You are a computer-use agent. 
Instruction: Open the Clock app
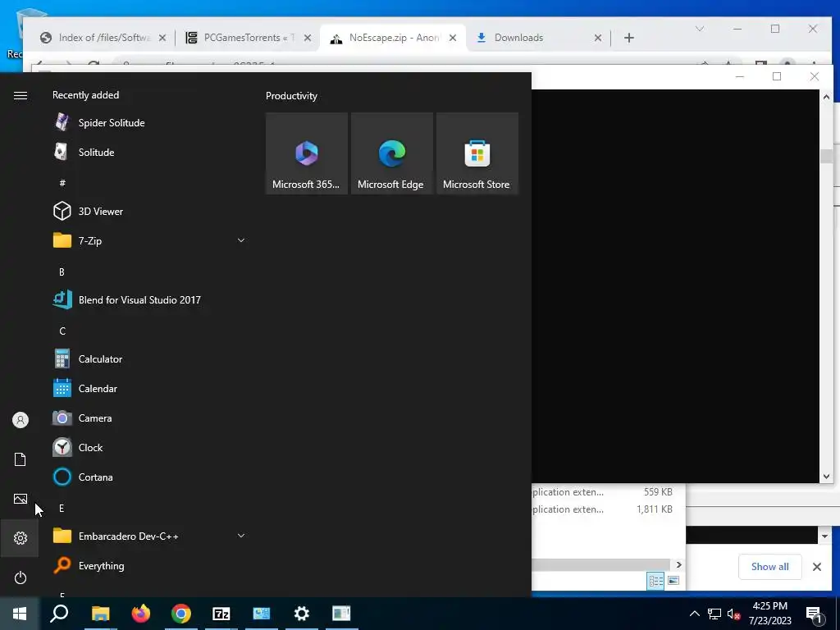(x=149, y=447)
